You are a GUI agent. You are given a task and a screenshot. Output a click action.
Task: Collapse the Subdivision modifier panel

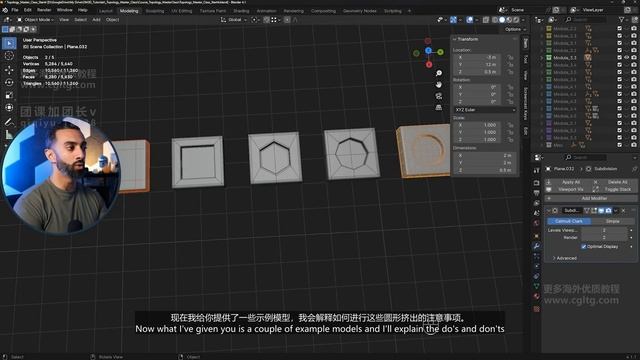click(548, 211)
